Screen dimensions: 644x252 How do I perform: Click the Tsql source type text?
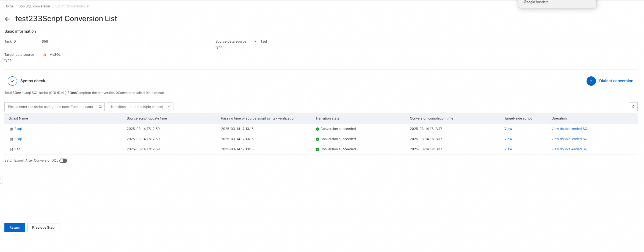click(264, 41)
